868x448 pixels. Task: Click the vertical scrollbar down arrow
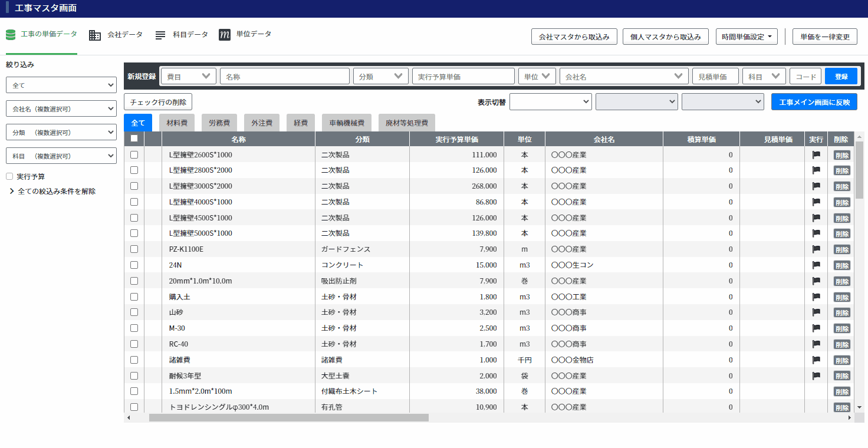pos(859,407)
